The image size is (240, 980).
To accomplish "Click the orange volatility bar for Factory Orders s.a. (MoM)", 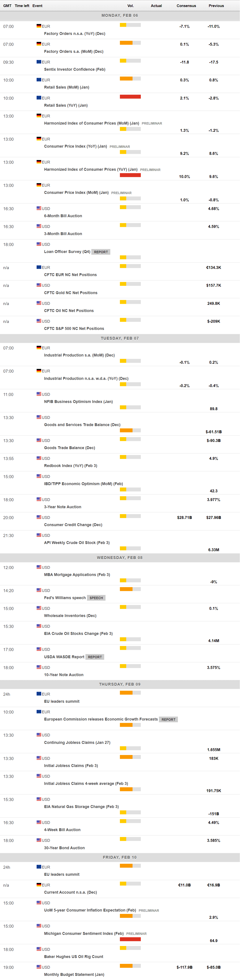I will pos(126,43).
